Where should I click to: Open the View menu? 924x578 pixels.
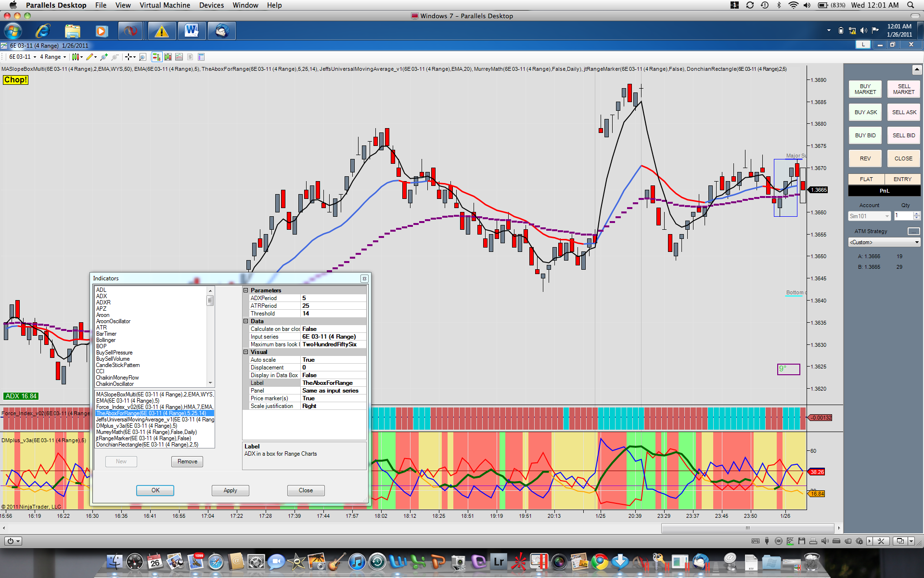tap(123, 5)
